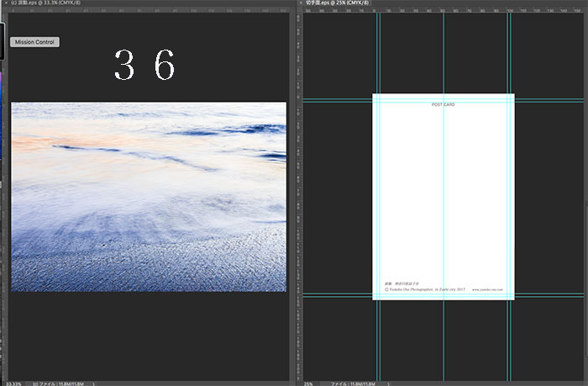
Task: Click the 25% zoom field in right status bar
Action: tap(308, 383)
